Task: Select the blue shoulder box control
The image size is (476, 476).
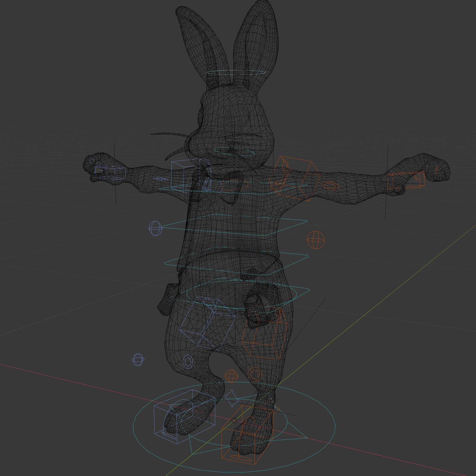Action: coord(191,176)
